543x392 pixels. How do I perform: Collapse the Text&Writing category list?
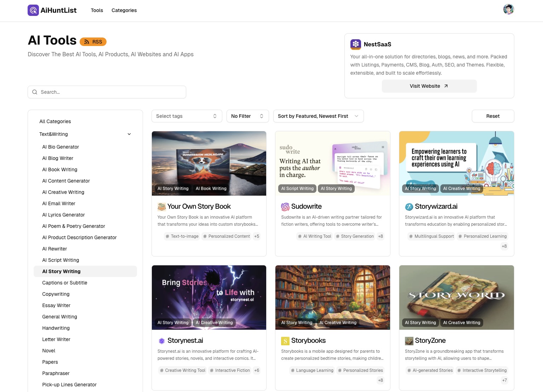(x=129, y=134)
